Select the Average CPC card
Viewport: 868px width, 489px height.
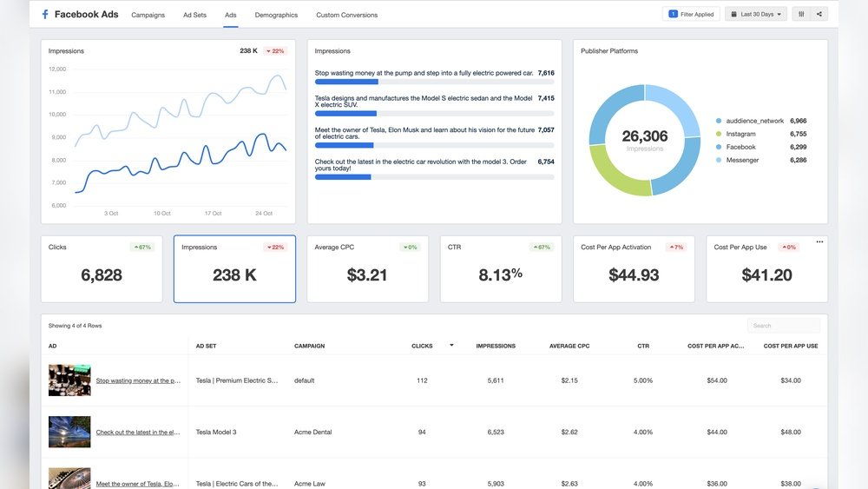pyautogui.click(x=367, y=269)
